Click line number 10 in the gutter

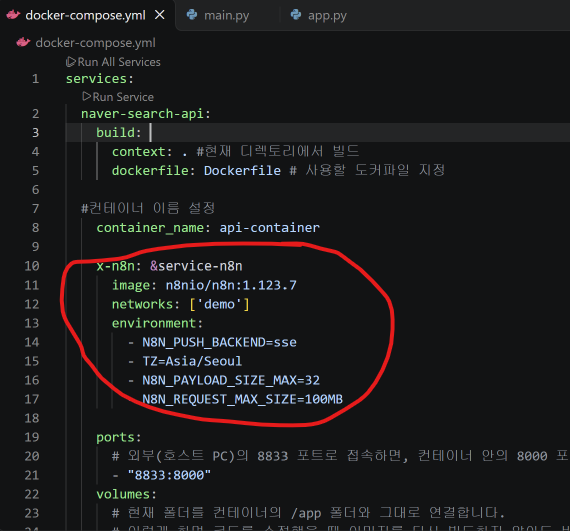[32, 266]
